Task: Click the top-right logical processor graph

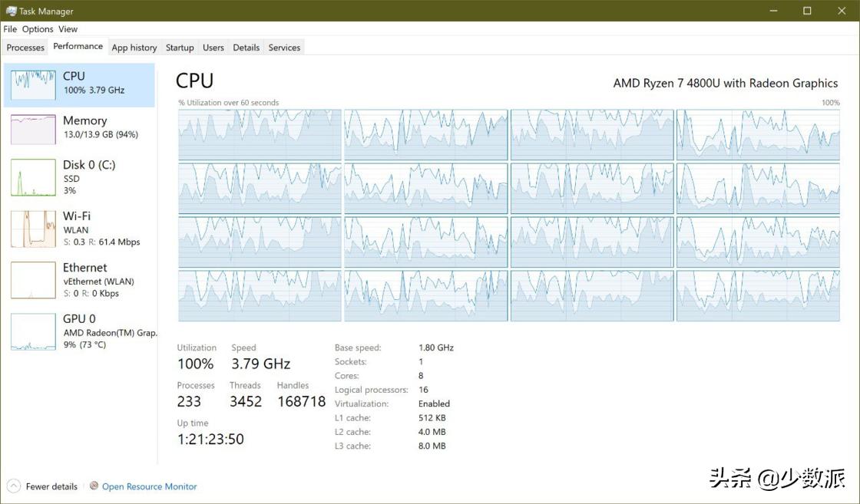Action: point(758,135)
